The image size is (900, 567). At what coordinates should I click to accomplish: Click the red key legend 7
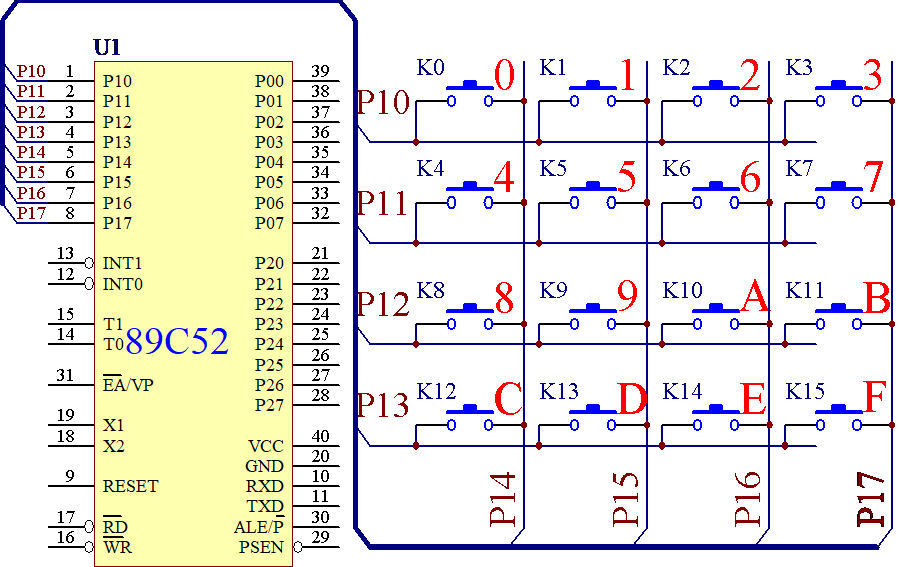pos(874,177)
